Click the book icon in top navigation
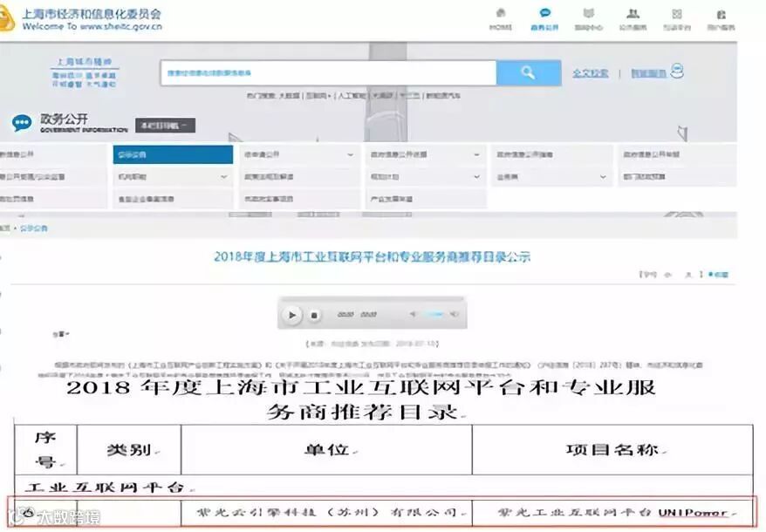The image size is (766, 532). coord(589,13)
